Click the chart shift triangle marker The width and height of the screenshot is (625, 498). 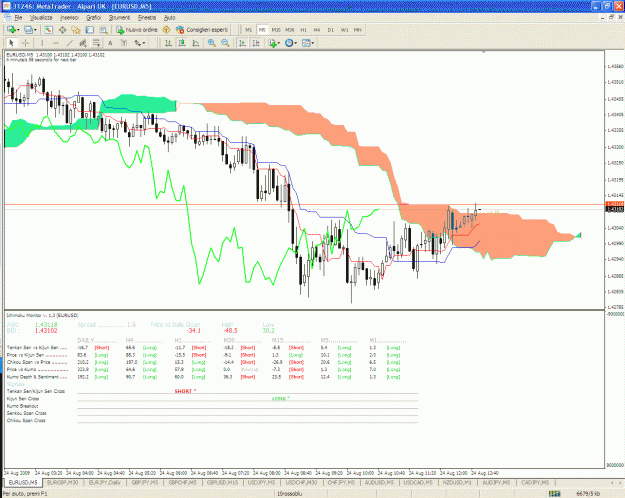click(484, 52)
